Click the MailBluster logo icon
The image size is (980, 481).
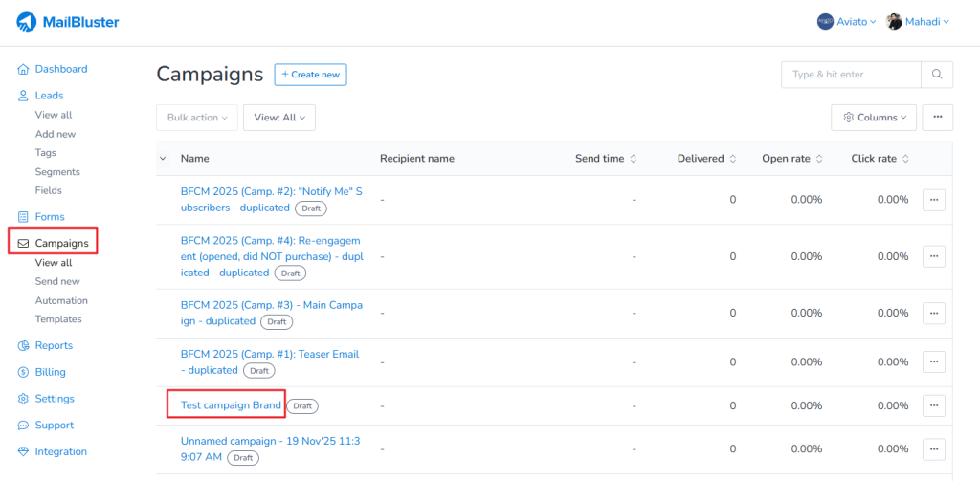(26, 22)
